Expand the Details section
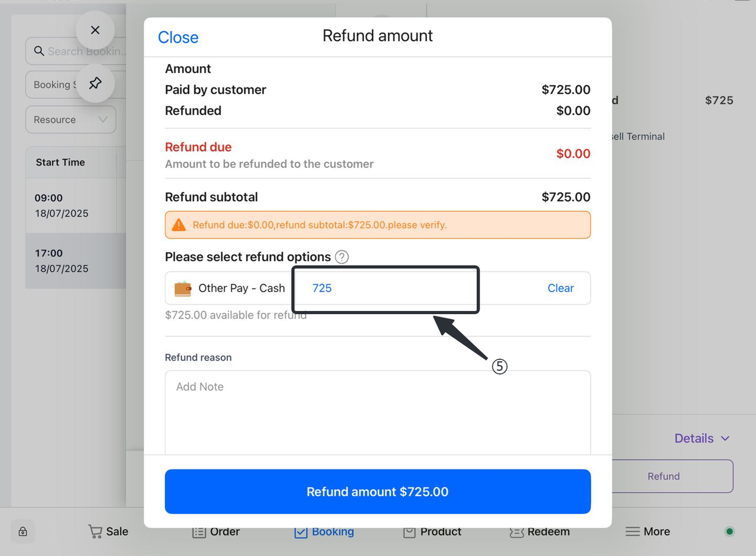 click(x=702, y=439)
